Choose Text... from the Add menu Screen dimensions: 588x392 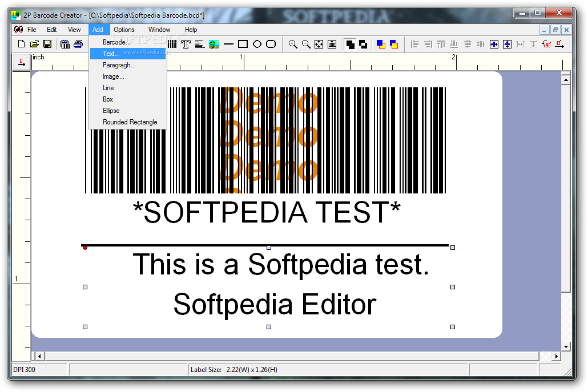coord(128,54)
